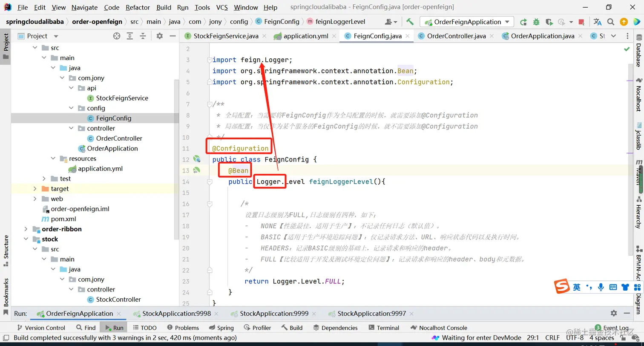Image resolution: width=644 pixels, height=346 pixels.
Task: Select pom.xml in the project tree
Action: tap(64, 219)
